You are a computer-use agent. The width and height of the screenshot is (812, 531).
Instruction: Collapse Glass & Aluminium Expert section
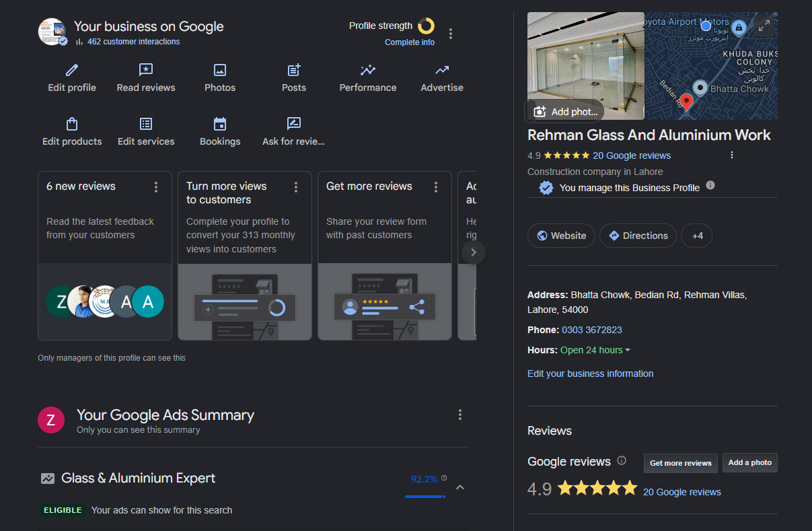tap(460, 487)
